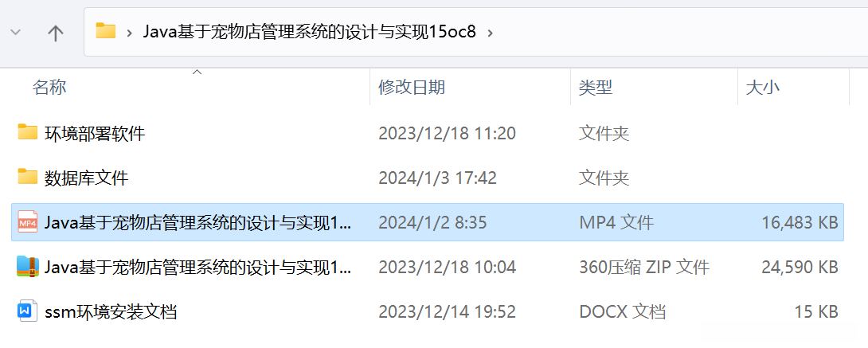Click the sort direction arrow above 名称

(x=197, y=72)
